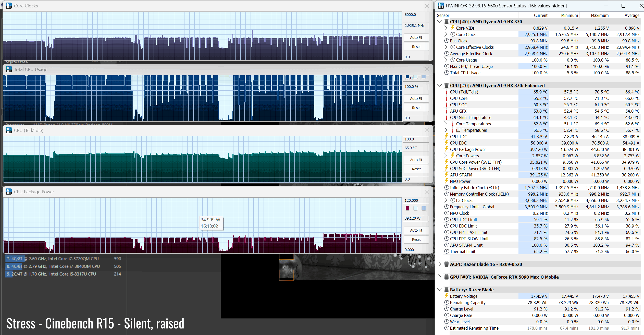
Task: Click clock icon next to CPU PPT FAST Limit
Action: [447, 232]
